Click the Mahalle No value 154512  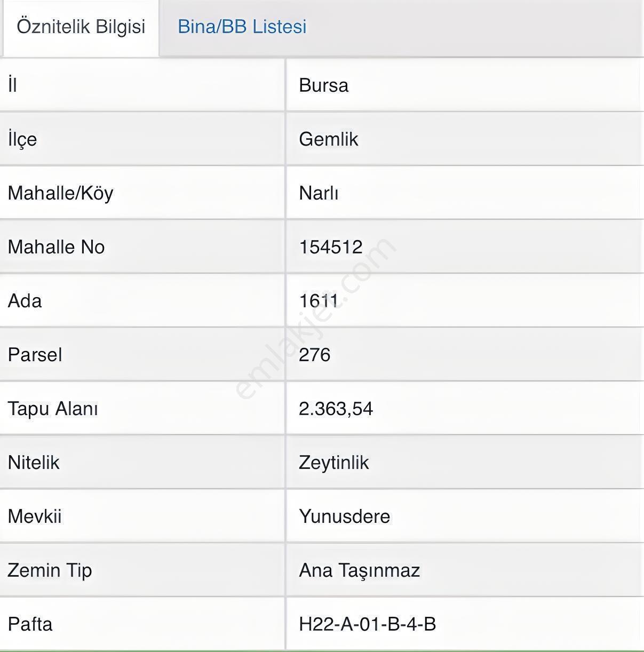coord(331,247)
